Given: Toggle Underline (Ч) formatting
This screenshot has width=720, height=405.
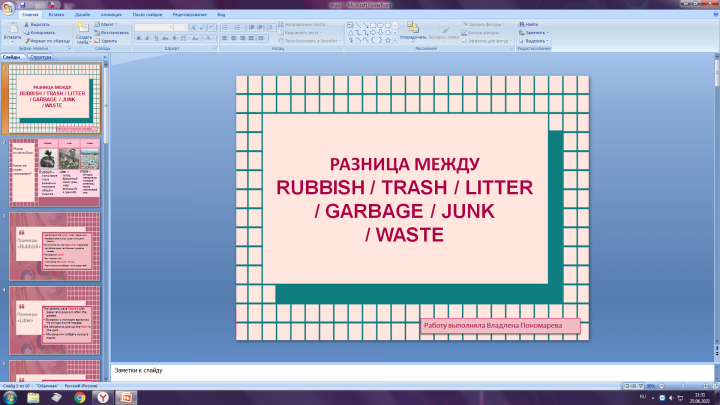Looking at the screenshot, I should (156, 38).
